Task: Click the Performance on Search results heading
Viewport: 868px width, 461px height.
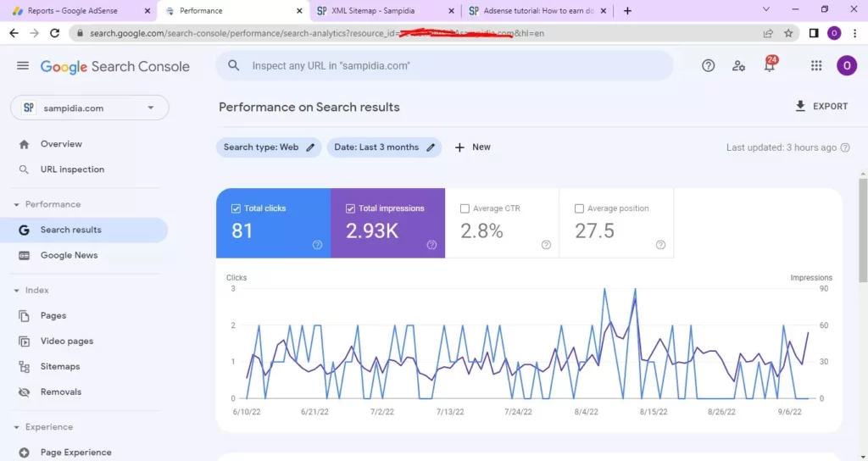Action: tap(309, 108)
